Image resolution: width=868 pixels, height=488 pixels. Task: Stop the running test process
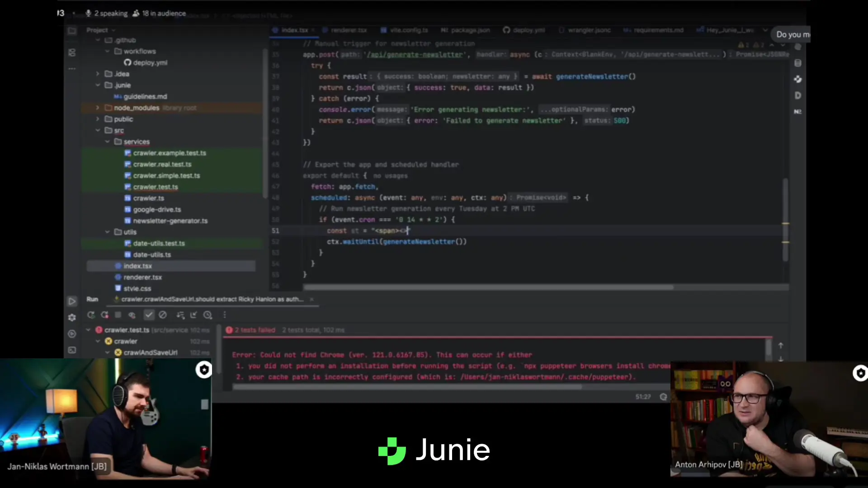pyautogui.click(x=118, y=315)
